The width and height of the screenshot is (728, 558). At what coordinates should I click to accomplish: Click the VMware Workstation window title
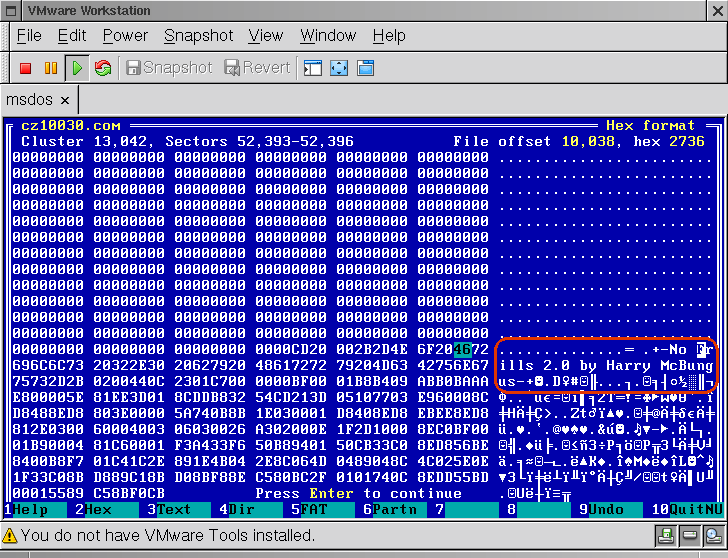tap(89, 10)
